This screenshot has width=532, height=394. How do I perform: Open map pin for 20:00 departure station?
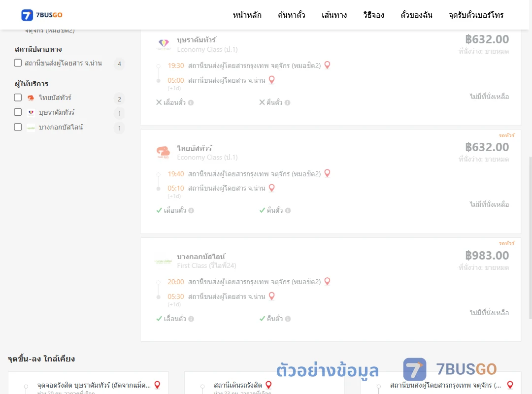click(328, 281)
